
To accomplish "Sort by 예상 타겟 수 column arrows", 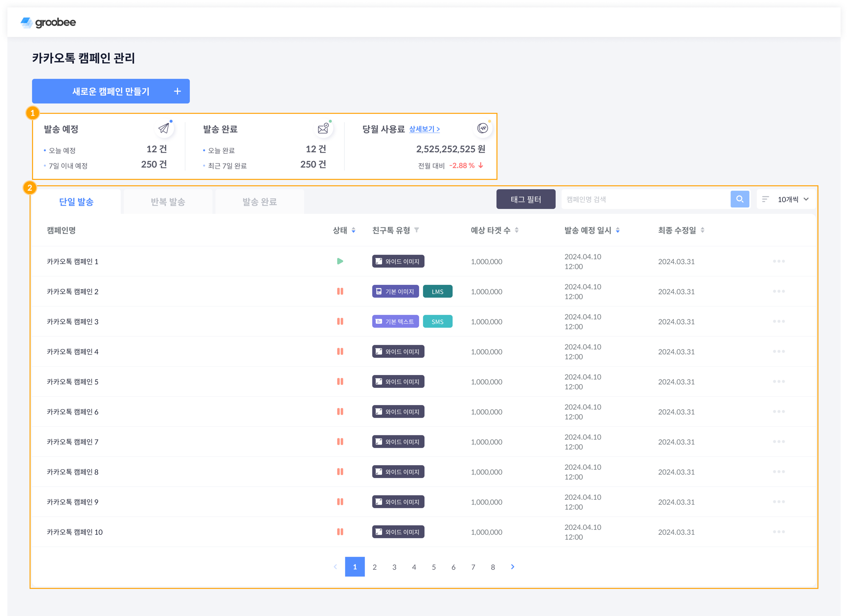I will (x=516, y=230).
